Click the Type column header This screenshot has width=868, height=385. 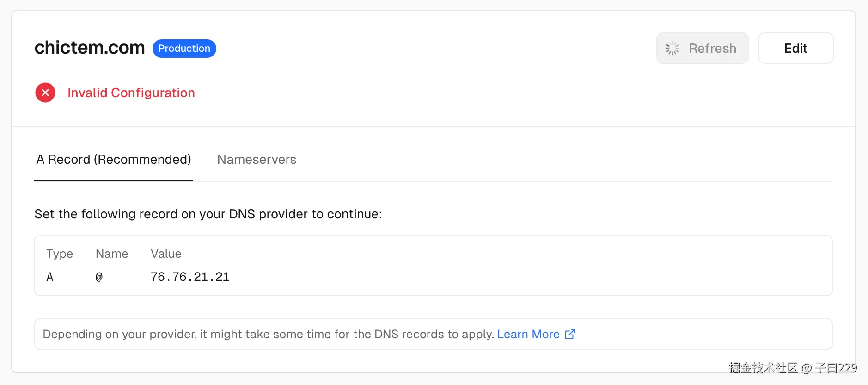[60, 254]
